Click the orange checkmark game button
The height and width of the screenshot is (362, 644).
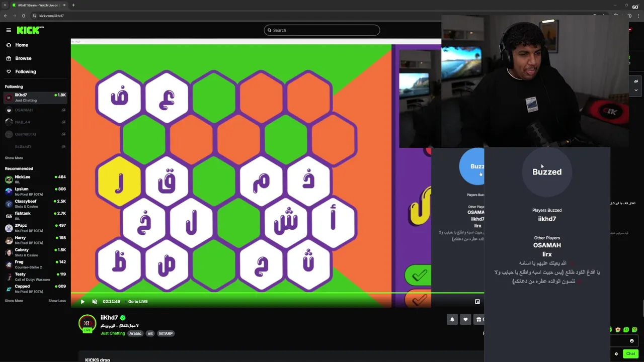click(x=418, y=299)
